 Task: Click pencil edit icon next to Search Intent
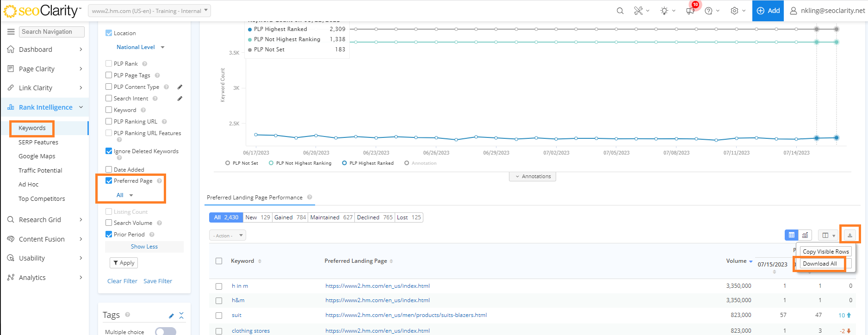[x=180, y=99]
